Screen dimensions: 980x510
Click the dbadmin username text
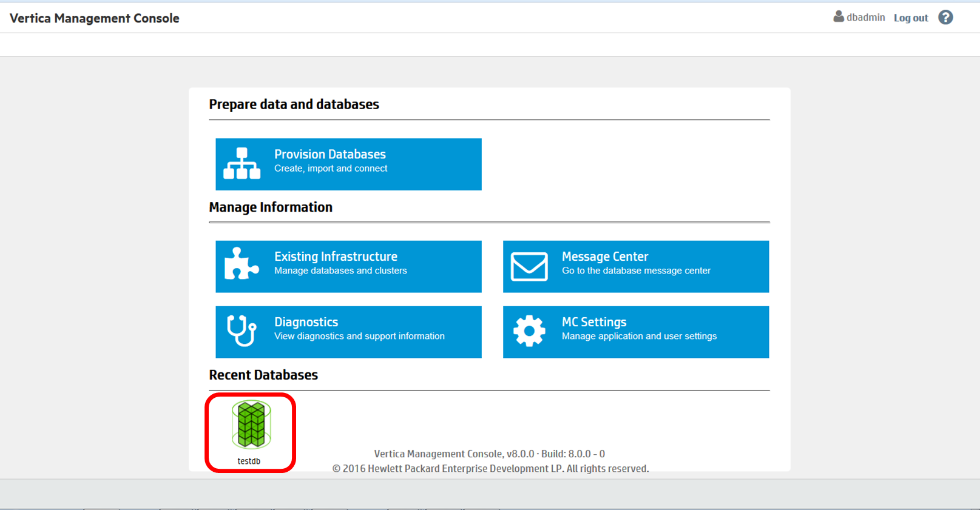866,18
